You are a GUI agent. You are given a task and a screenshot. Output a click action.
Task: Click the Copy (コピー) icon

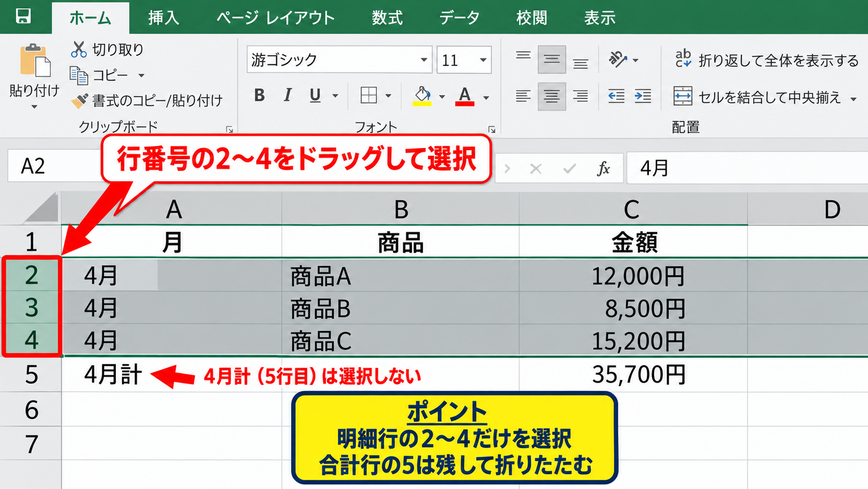(x=79, y=76)
